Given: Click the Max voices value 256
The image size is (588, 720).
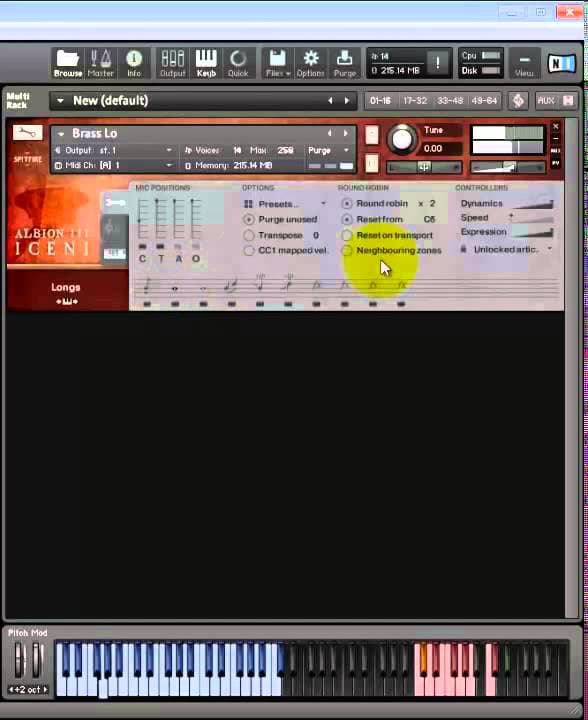Looking at the screenshot, I should click(285, 150).
